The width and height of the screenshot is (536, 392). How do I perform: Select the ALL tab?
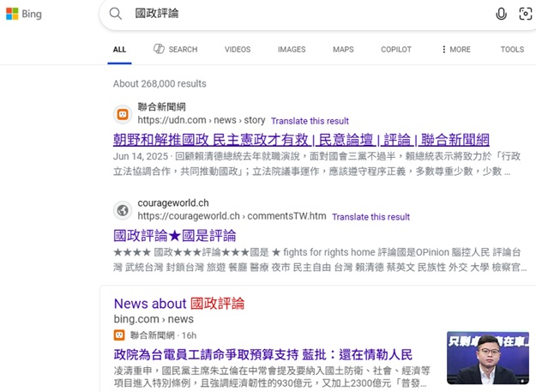point(119,50)
